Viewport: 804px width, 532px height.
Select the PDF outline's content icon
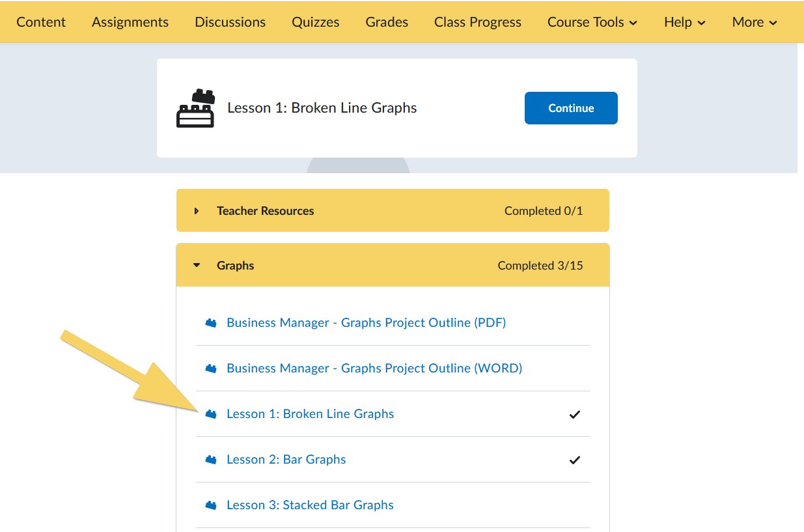pyautogui.click(x=211, y=322)
